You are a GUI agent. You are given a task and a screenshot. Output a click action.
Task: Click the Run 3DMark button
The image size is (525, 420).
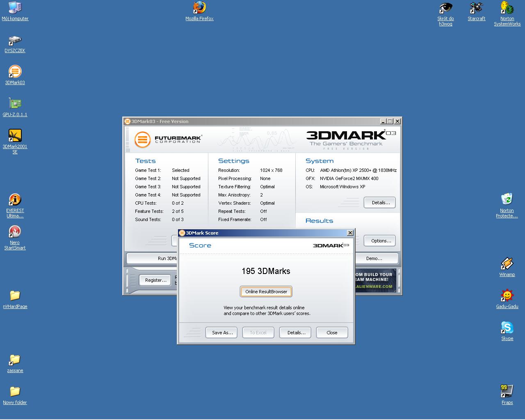[152, 258]
